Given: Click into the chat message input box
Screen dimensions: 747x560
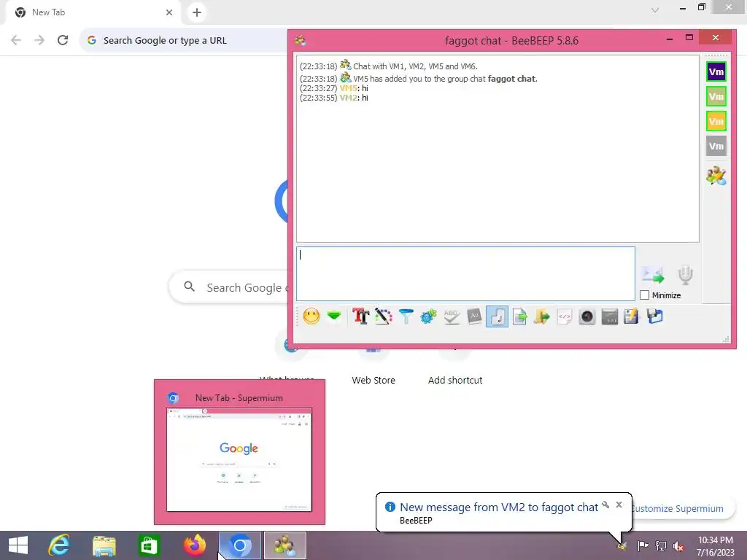Looking at the screenshot, I should pos(465,274).
